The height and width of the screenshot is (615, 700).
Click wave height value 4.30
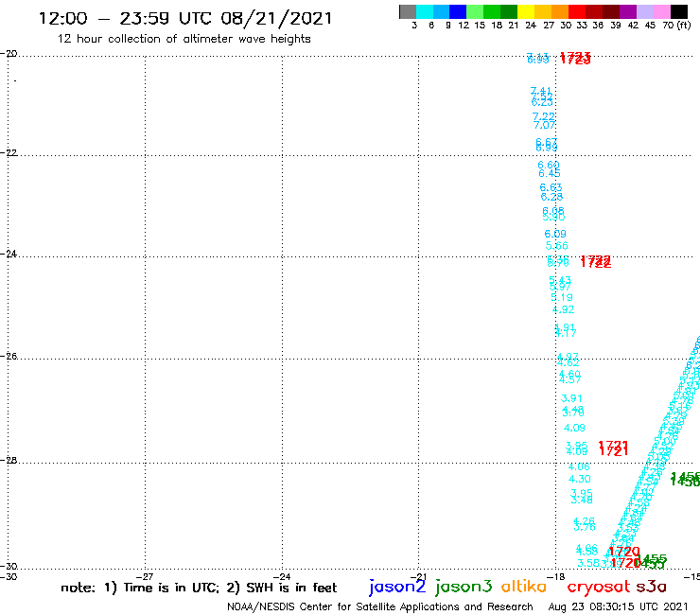[580, 479]
